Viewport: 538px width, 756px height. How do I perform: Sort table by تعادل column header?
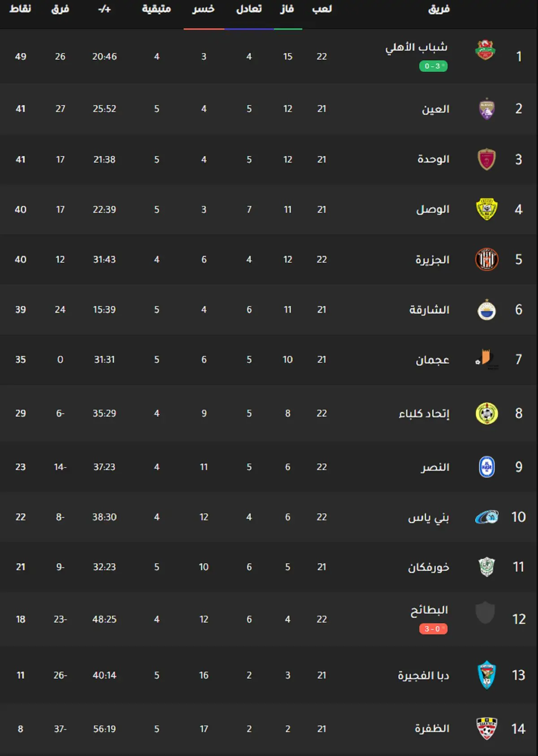tap(249, 9)
